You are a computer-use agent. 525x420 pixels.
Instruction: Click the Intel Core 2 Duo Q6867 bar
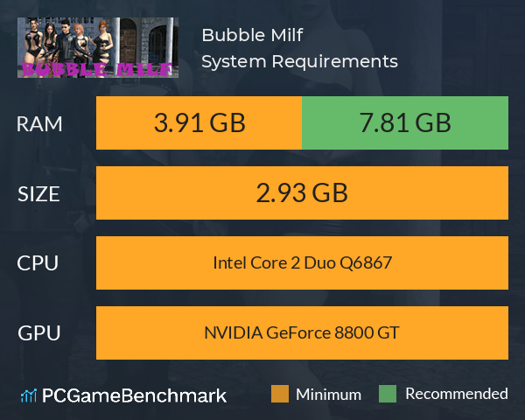303,262
